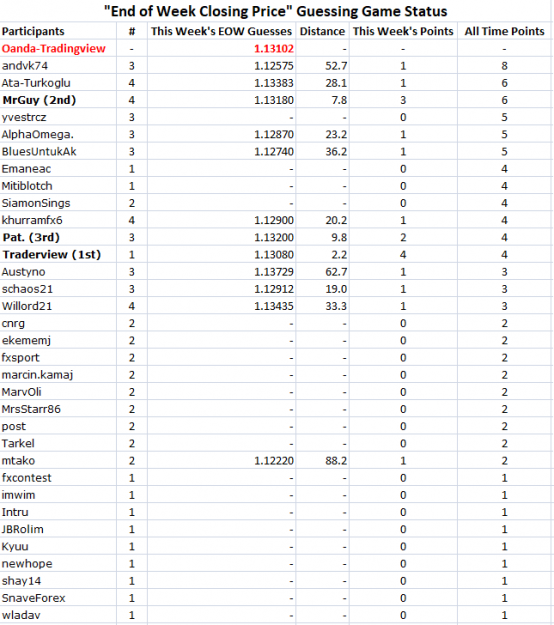Viewport: 554px width, 625px height.
Task: Click the khurramfx6 participant cell
Action: coord(32,220)
